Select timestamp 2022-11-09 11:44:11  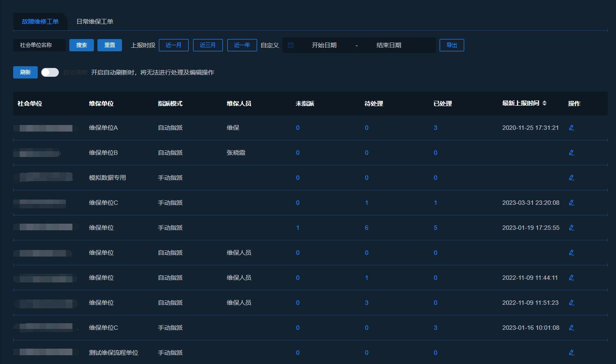pos(530,278)
